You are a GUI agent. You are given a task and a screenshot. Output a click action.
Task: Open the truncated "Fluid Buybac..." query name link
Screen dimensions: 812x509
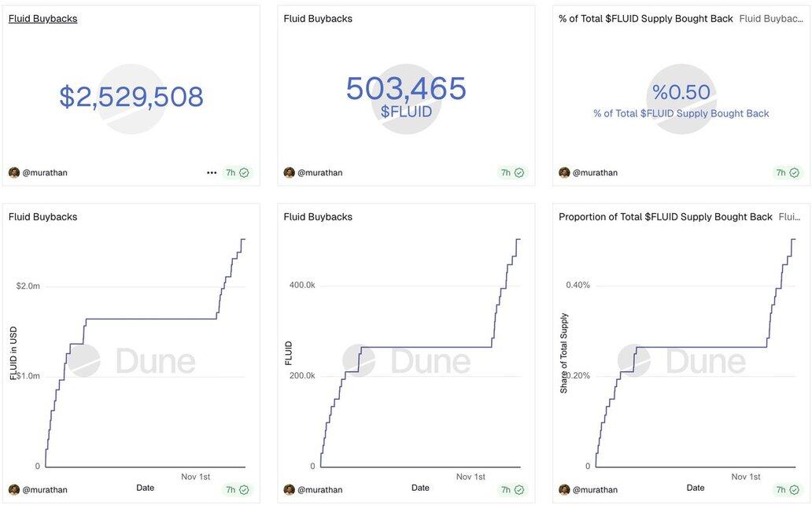coord(772,19)
